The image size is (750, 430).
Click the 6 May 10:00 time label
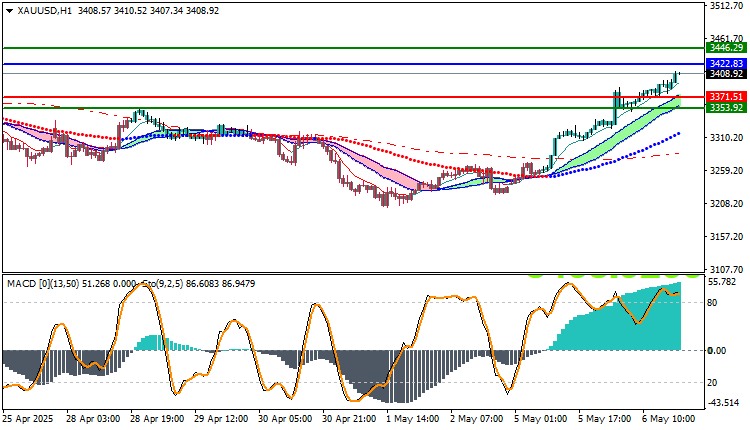click(x=669, y=419)
